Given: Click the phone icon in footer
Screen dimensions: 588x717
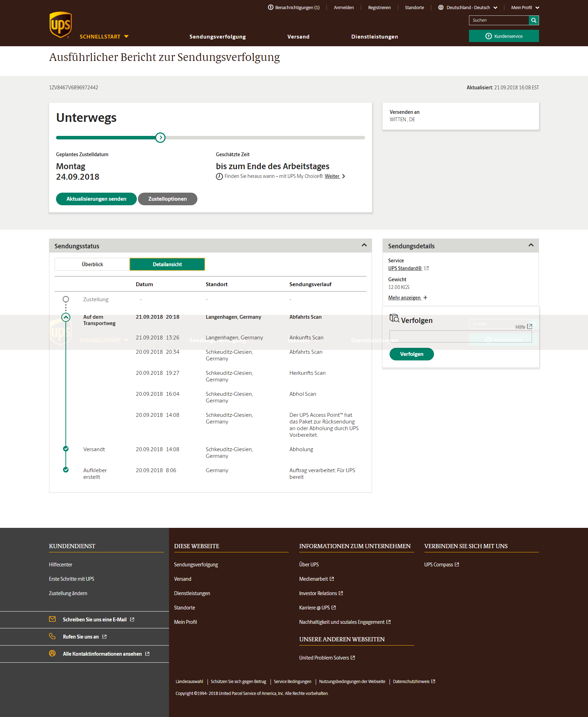Looking at the screenshot, I should (x=52, y=636).
